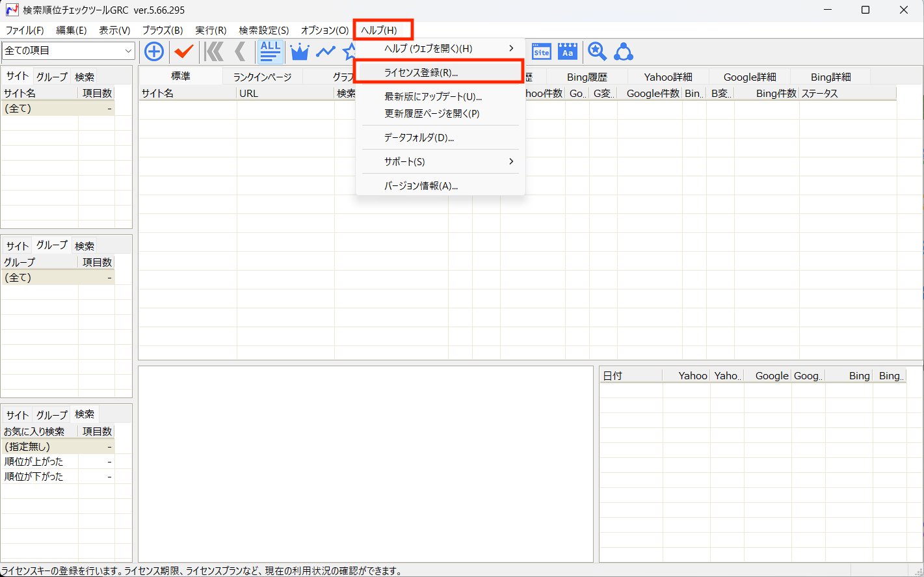
Task: Click the お気に入り検索 column header
Action: click(40, 431)
